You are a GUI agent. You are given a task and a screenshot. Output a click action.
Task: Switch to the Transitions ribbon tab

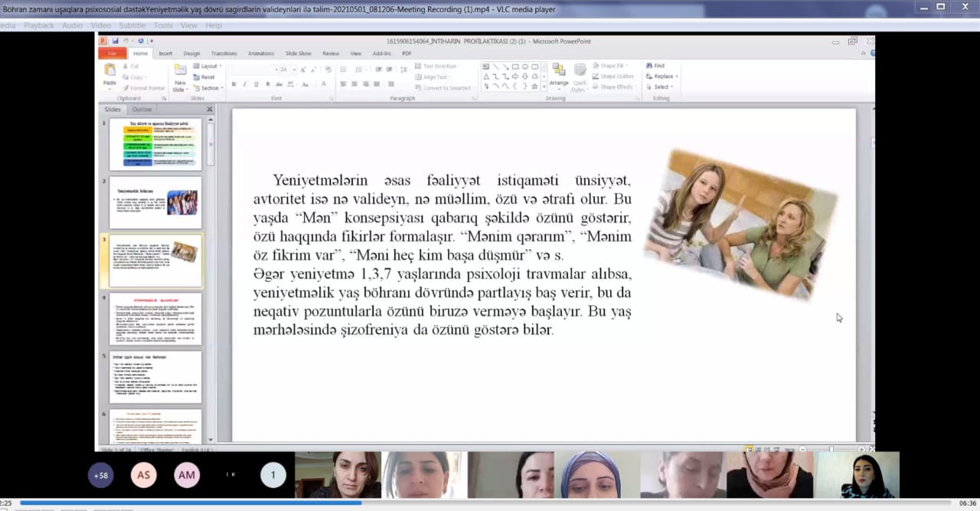[224, 54]
